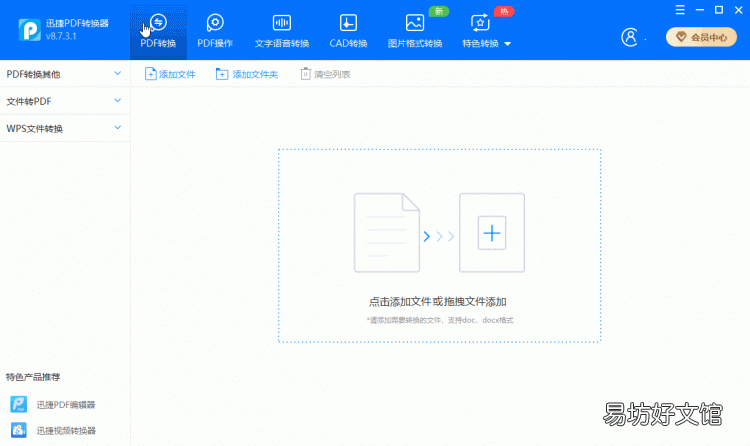The image size is (750, 446).
Task: Open the PDF转换 tab
Action: [x=158, y=32]
